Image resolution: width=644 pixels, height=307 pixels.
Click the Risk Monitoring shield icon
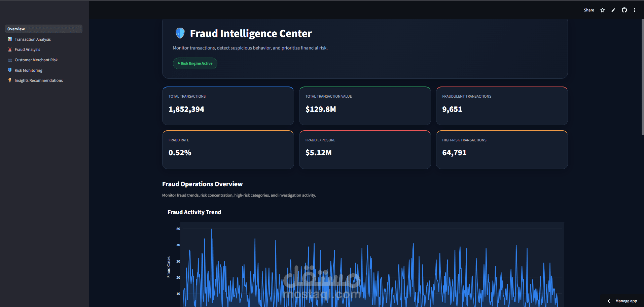tap(10, 70)
